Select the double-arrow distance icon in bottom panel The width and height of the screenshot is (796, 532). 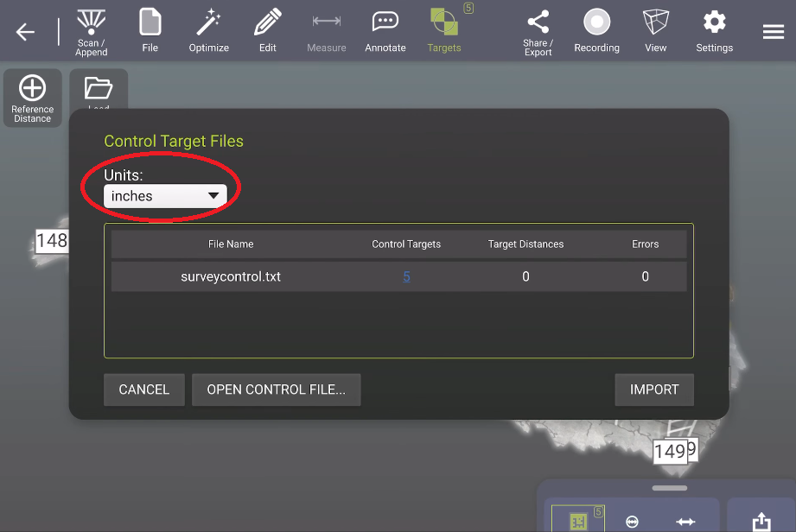685,522
